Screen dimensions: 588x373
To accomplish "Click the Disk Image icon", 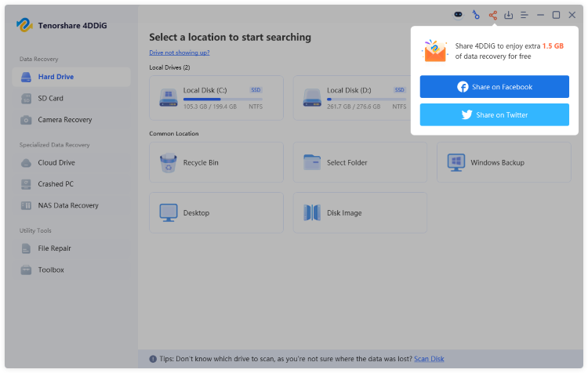I will pyautogui.click(x=312, y=212).
